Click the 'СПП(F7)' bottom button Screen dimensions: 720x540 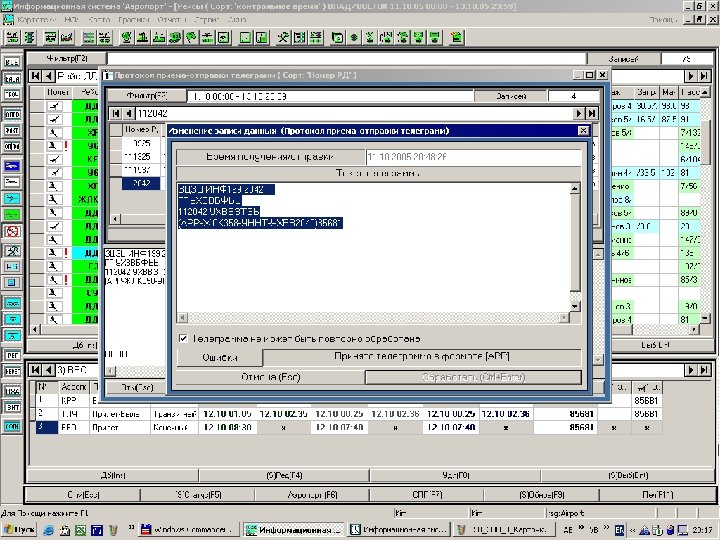[427, 495]
